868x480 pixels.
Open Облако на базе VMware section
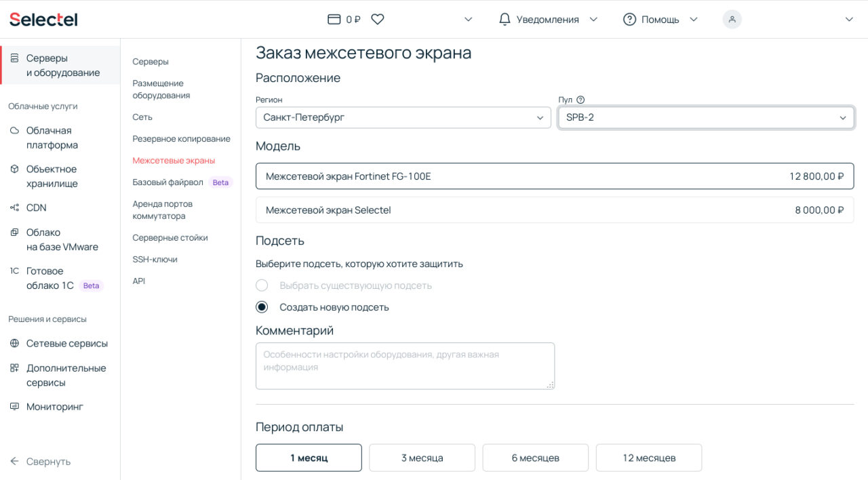[x=62, y=240]
